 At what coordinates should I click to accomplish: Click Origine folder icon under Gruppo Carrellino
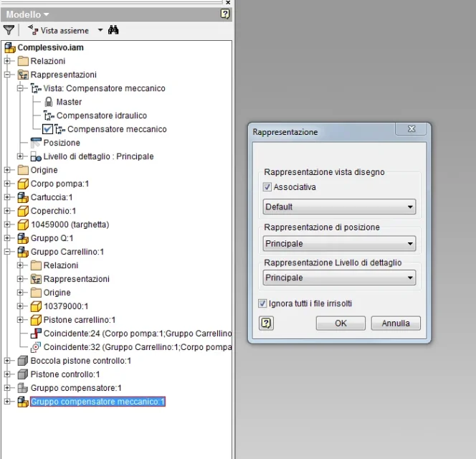(36, 293)
